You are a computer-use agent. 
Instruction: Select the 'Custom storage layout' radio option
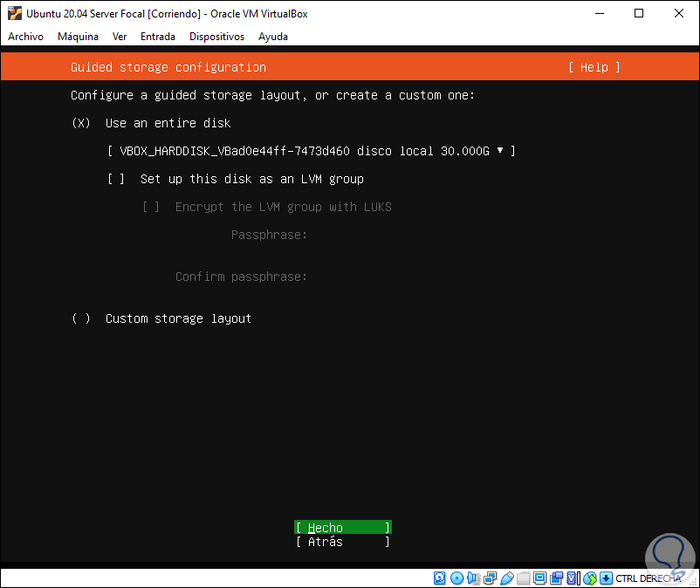(81, 318)
